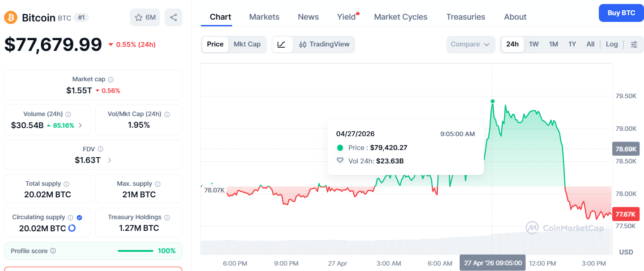Open the Treasuries tab
This screenshot has width=644, height=271.
pos(466,17)
